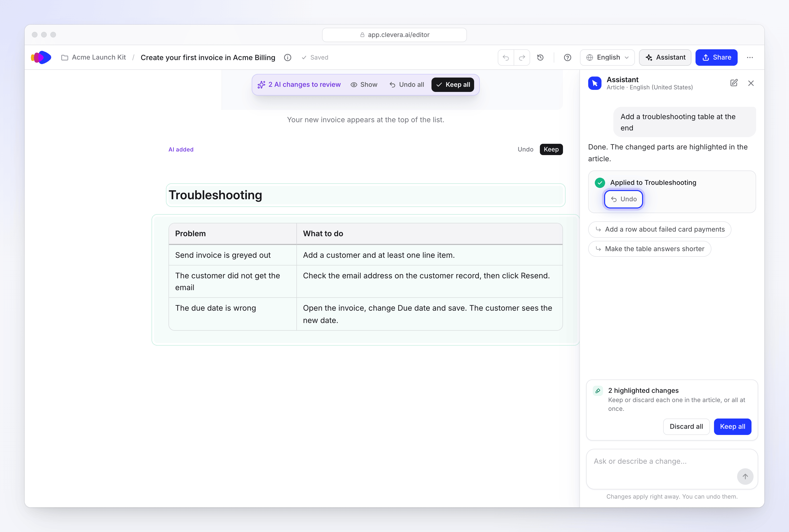Click the Assistant cursor avatar icon
The image size is (789, 532).
595,83
